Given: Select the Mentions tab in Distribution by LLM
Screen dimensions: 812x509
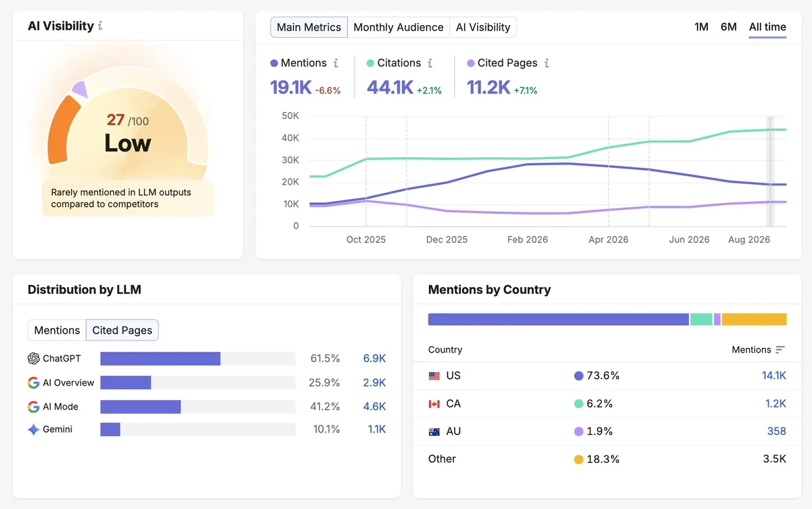Looking at the screenshot, I should (57, 330).
